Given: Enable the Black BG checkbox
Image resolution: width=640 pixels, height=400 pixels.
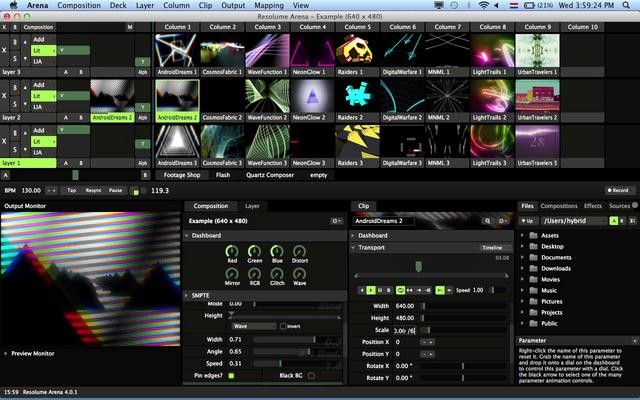Looking at the screenshot, I should point(311,376).
